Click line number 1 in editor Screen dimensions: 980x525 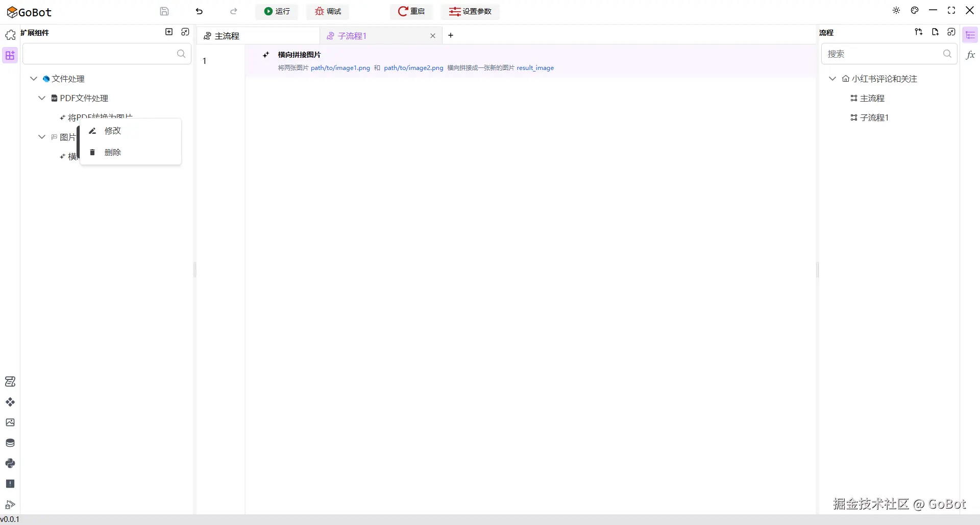(204, 61)
